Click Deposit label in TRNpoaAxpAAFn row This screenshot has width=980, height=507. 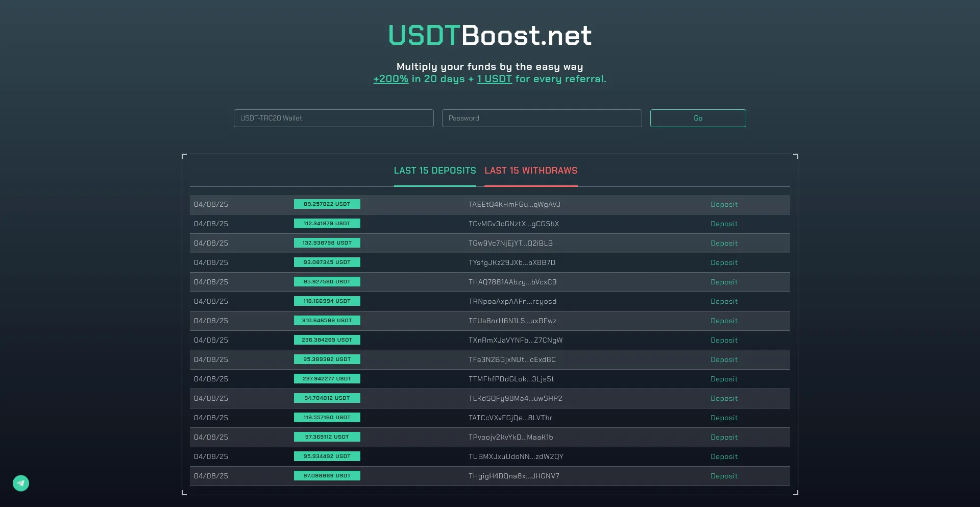click(724, 301)
